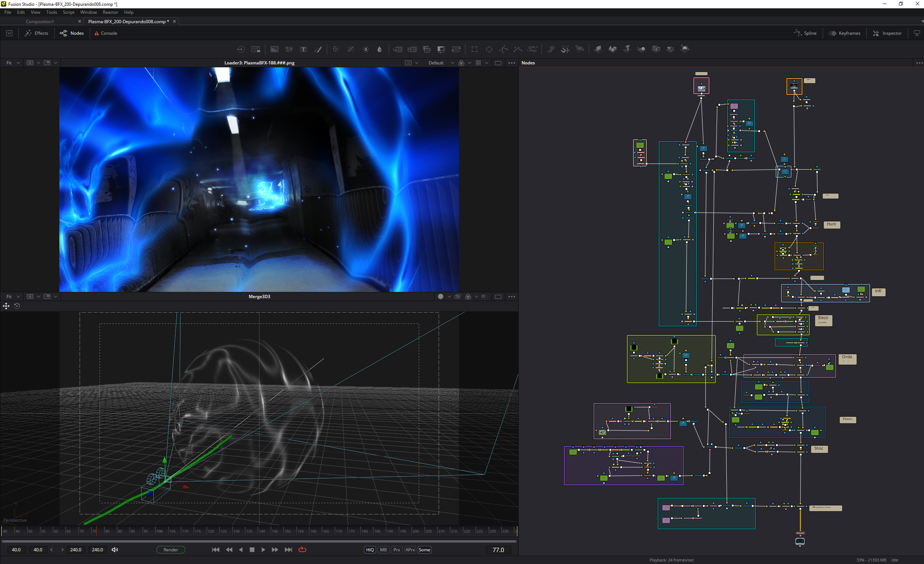Insert a Blur node via the droplet icon
924x564 pixels.
[x=380, y=49]
